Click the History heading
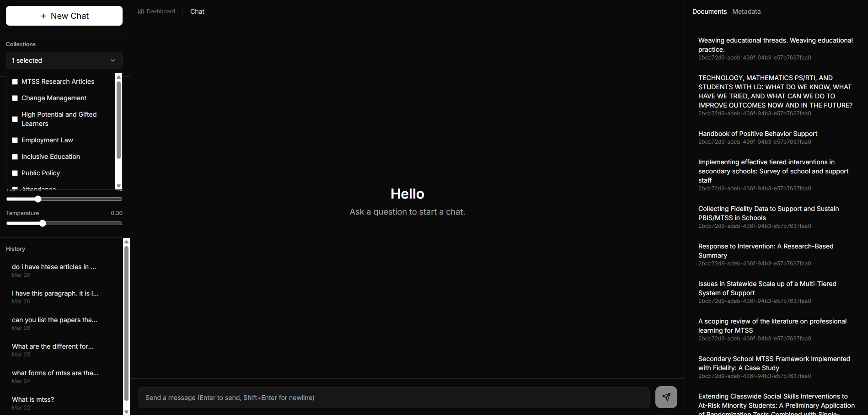The height and width of the screenshot is (415, 868). point(16,249)
